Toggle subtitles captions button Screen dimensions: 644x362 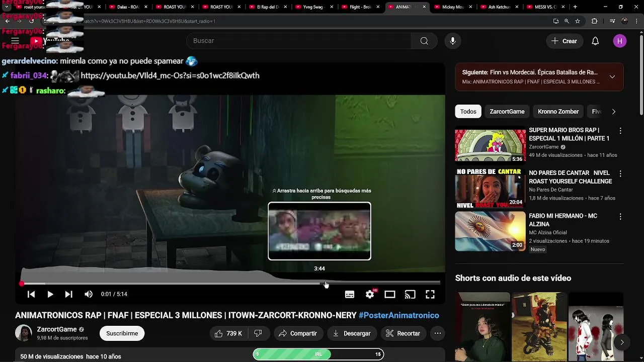click(350, 295)
